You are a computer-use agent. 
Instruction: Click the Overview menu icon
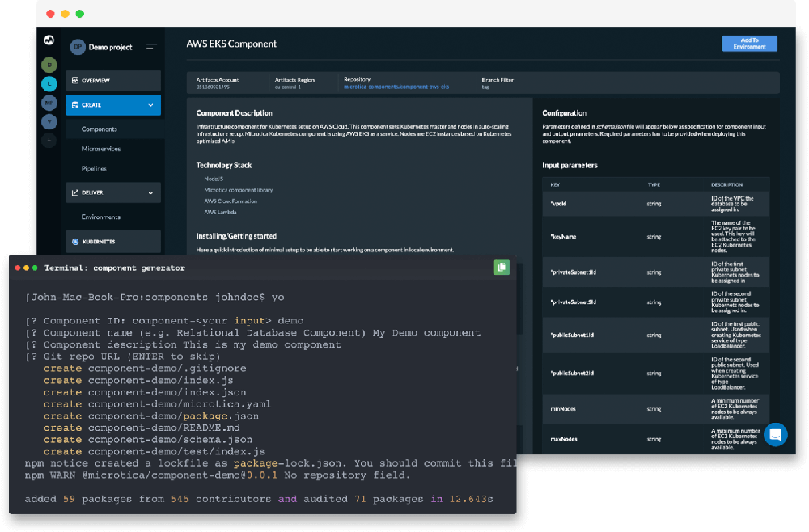tap(75, 80)
